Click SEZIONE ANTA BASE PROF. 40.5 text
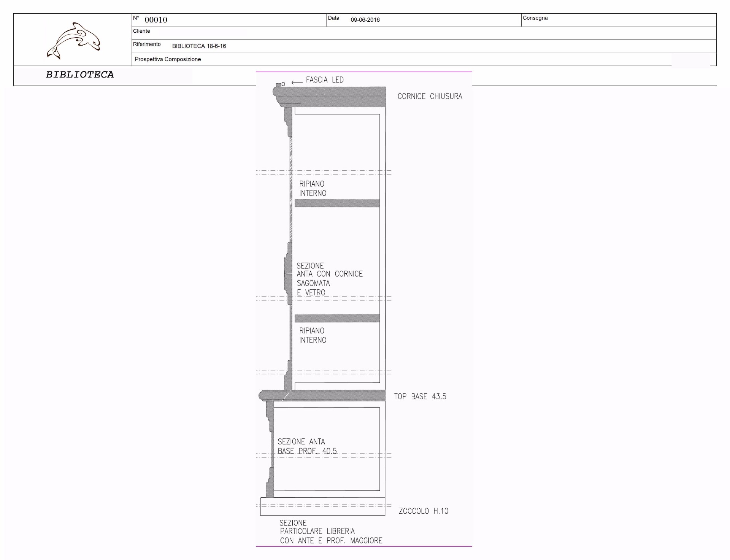The height and width of the screenshot is (560, 730). [307, 446]
